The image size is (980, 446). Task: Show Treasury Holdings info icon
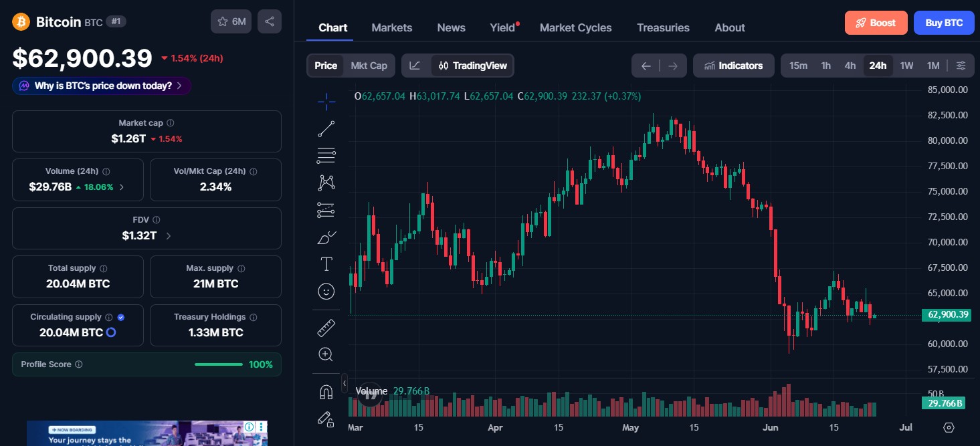click(254, 317)
